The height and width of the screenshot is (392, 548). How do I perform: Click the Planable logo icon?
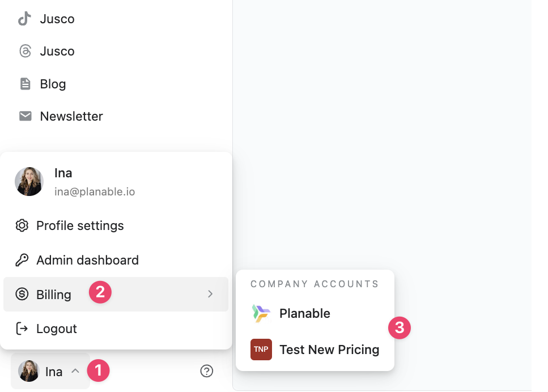[261, 313]
